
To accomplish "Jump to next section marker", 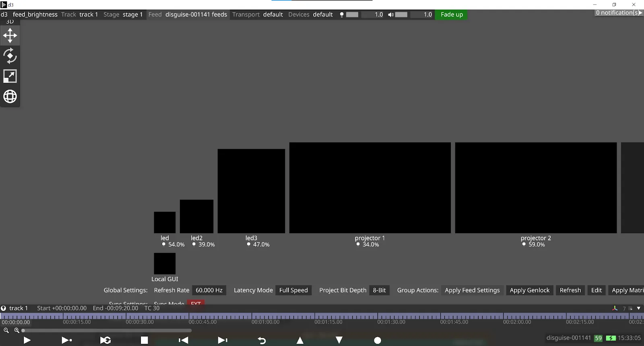I will [223, 340].
